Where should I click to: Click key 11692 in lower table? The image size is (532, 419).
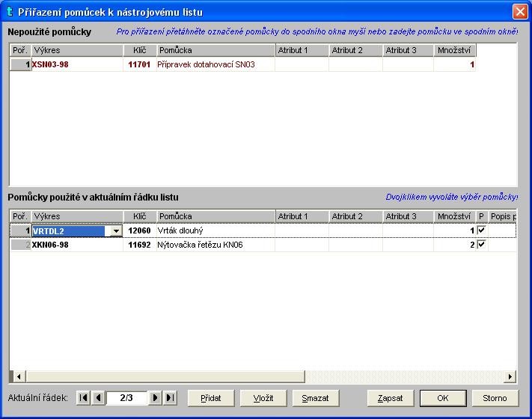[x=139, y=245]
